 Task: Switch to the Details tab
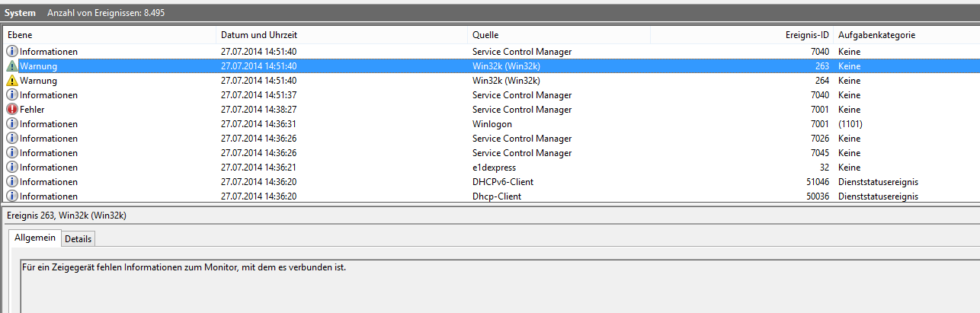pos(78,239)
